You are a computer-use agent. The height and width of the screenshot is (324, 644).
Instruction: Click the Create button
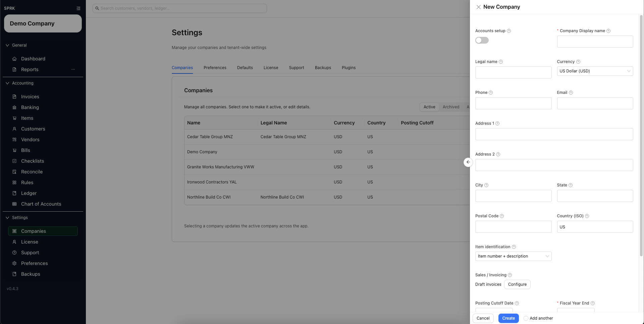tap(508, 318)
